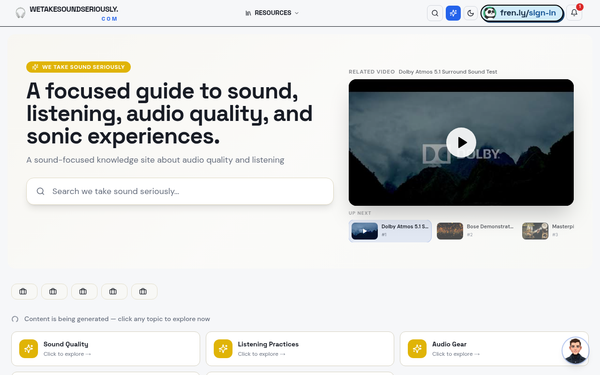Click the 'Dolby Atmos 5.1 Surround Sound Test' title
Viewport: 600px width, 375px height.
pyautogui.click(x=448, y=72)
